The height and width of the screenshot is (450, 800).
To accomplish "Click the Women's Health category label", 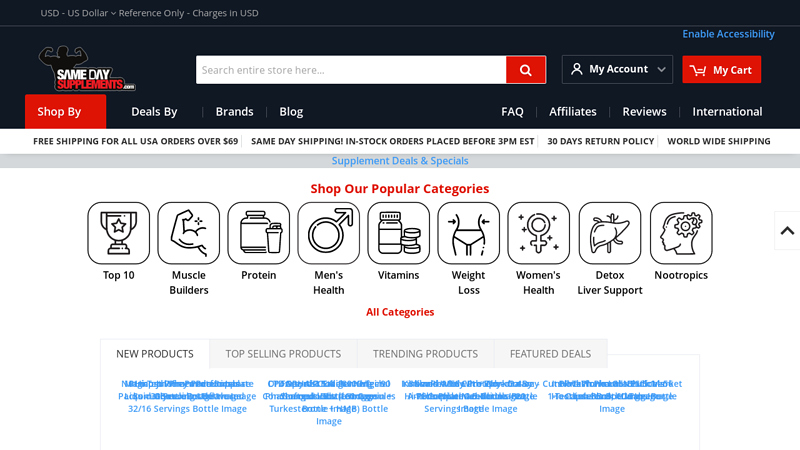I will pos(538,282).
